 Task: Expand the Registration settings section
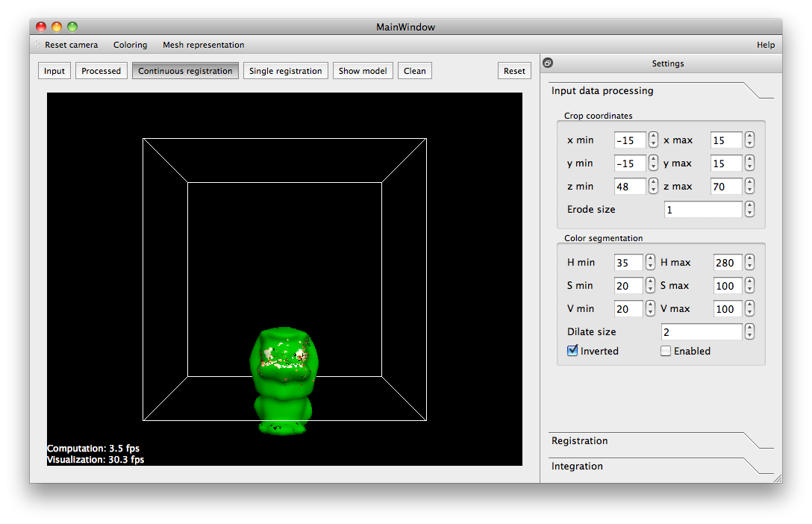pyautogui.click(x=660, y=440)
